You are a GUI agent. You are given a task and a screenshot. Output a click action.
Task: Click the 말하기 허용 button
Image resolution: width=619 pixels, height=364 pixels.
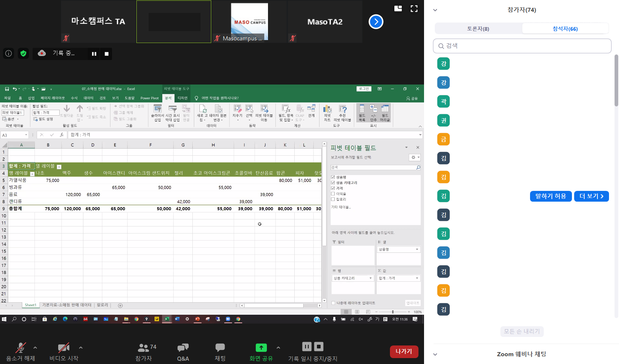pos(550,196)
